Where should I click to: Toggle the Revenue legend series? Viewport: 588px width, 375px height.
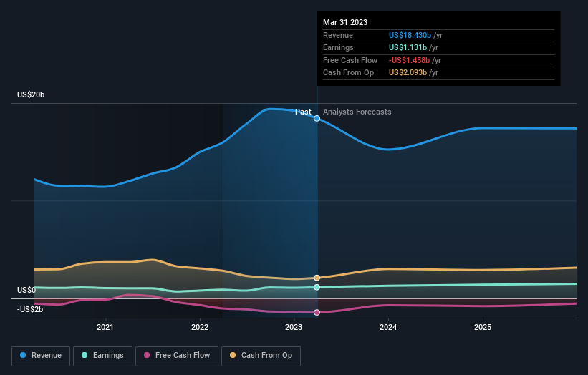coord(41,356)
